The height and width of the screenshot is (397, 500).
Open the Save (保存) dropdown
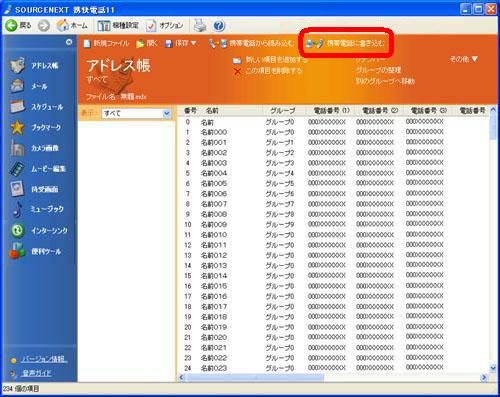click(180, 43)
